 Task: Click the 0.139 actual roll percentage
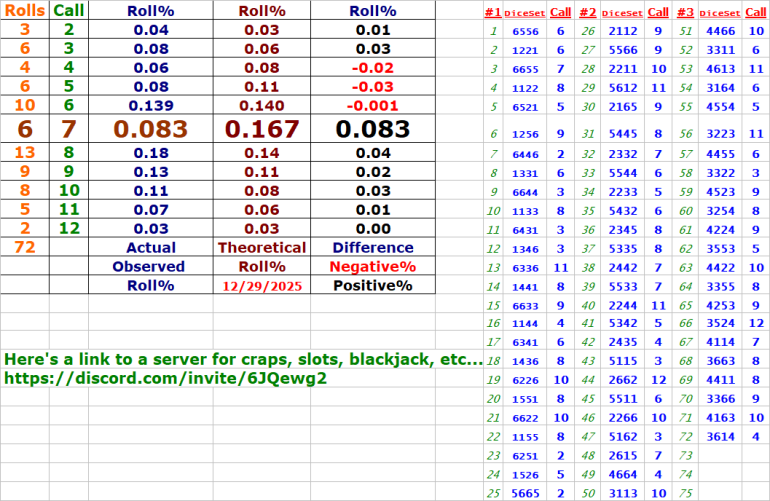pyautogui.click(x=150, y=105)
